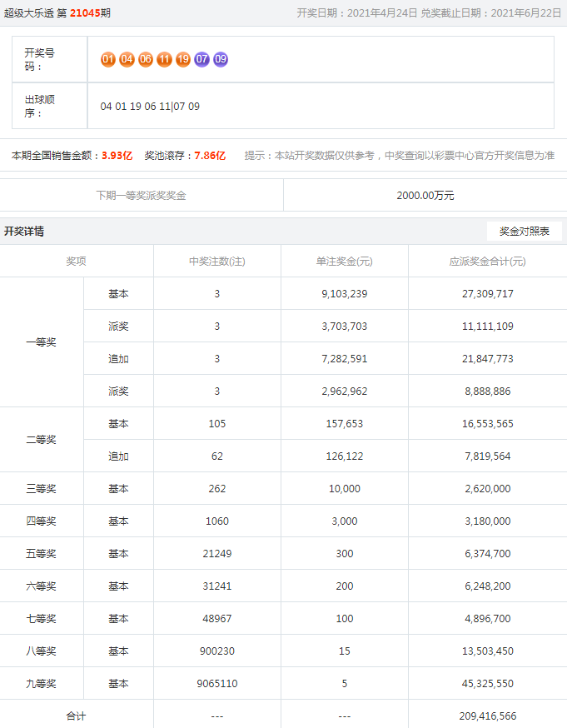
Task: Click the purple lottery ball 09
Action: pos(221,59)
